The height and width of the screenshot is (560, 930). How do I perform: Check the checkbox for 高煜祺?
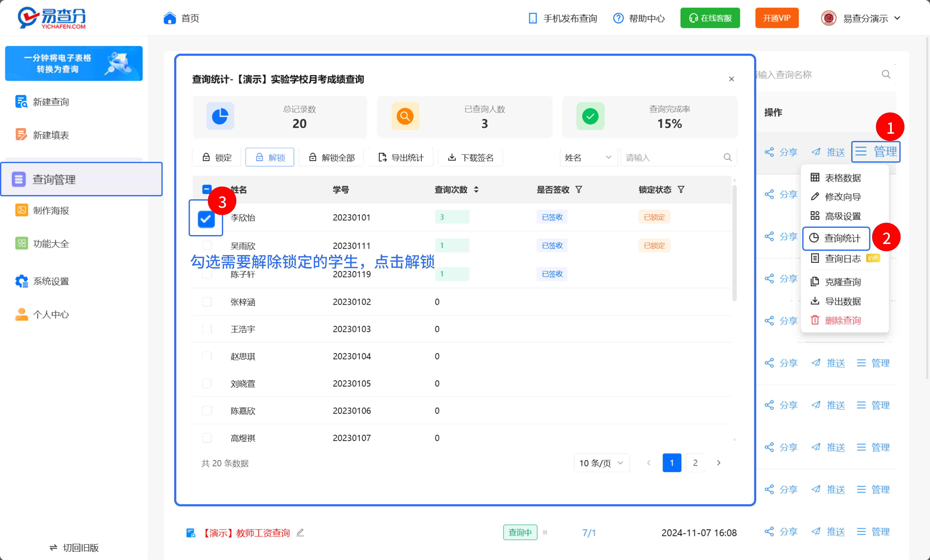click(x=207, y=438)
